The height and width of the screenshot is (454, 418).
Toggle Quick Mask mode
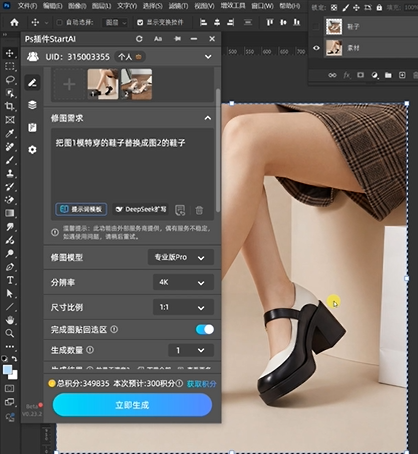(10, 389)
